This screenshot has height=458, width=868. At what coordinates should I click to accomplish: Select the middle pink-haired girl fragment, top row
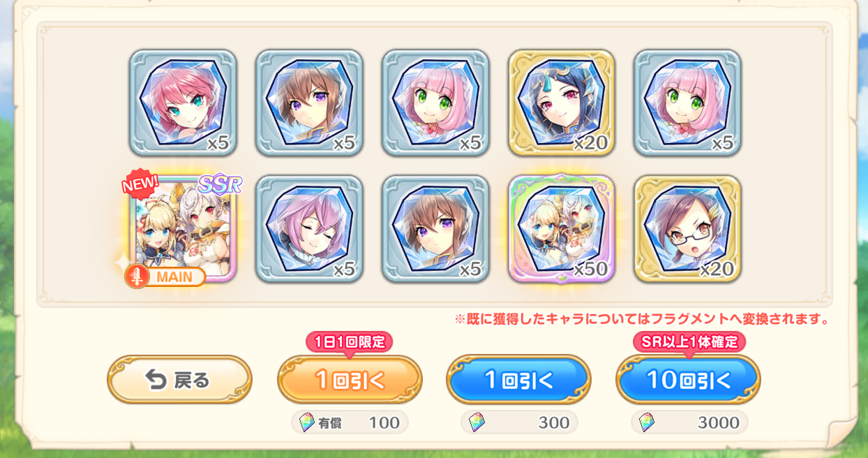click(x=435, y=103)
